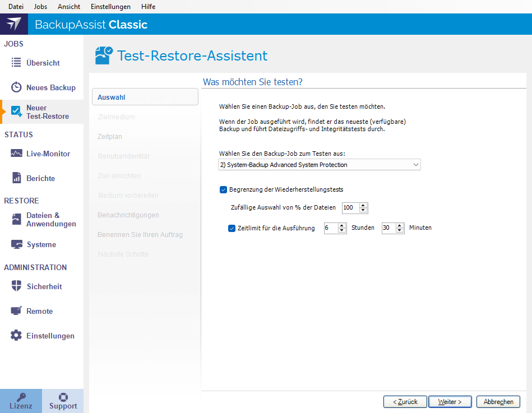
Task: Decrease the Minuten value using the stepper
Action: [x=400, y=230]
